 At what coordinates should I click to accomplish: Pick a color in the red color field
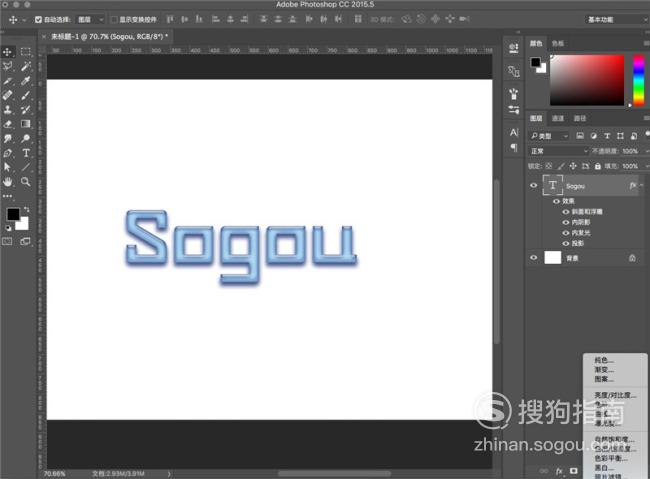tap(587, 80)
